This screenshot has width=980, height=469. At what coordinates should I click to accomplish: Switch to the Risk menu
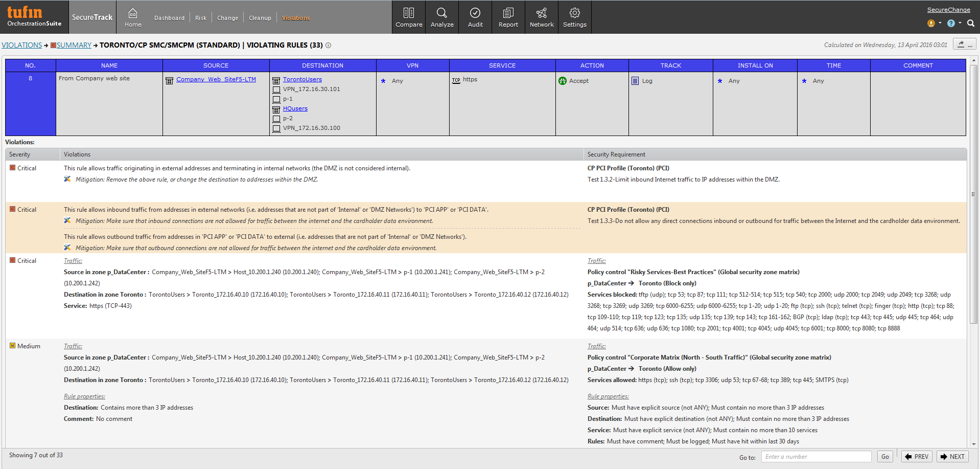coord(201,18)
